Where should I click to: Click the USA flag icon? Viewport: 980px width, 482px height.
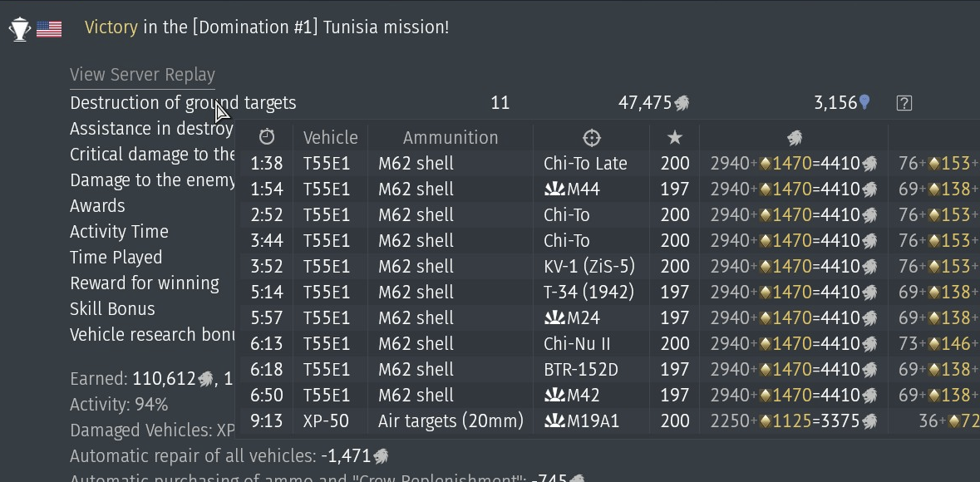click(49, 29)
